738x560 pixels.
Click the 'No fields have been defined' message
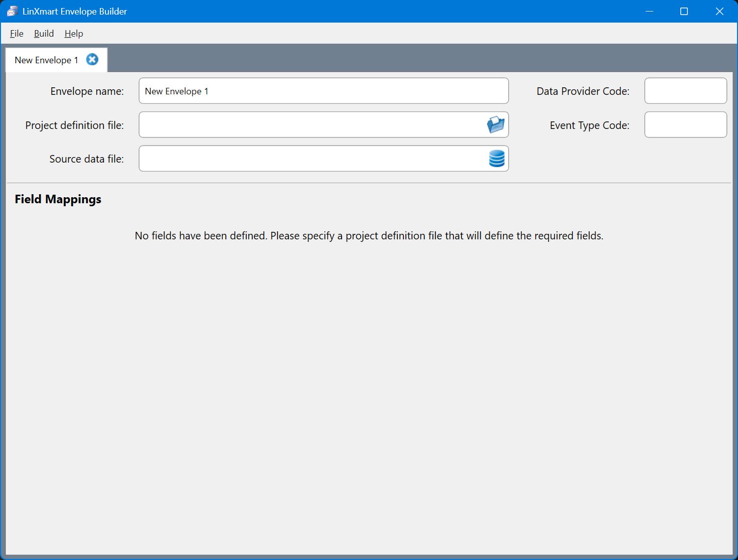click(369, 236)
